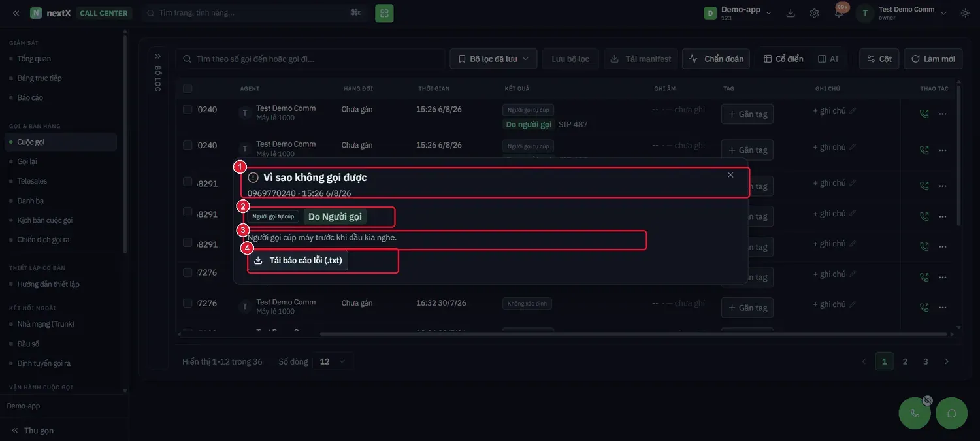
Task: Go to the previous page arrow
Action: 864,361
